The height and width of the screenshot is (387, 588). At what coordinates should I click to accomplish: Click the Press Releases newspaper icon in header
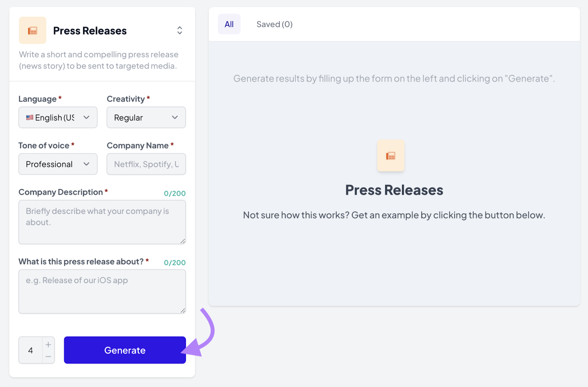pyautogui.click(x=33, y=30)
